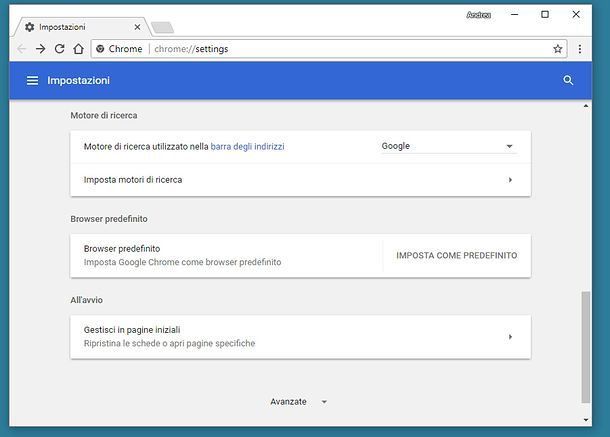Viewport: 610px width, 437px height.
Task: Click the scrollbar down arrow
Action: pos(586,420)
